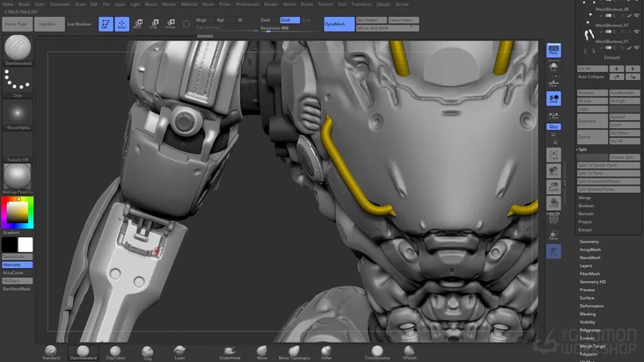Image resolution: width=644 pixels, height=362 pixels.
Task: Toggle the Mrgb channel
Action: [201, 20]
